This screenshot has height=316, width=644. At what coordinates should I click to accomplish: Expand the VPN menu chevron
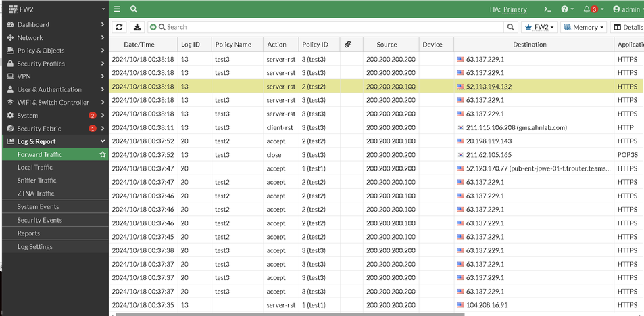pyautogui.click(x=102, y=76)
